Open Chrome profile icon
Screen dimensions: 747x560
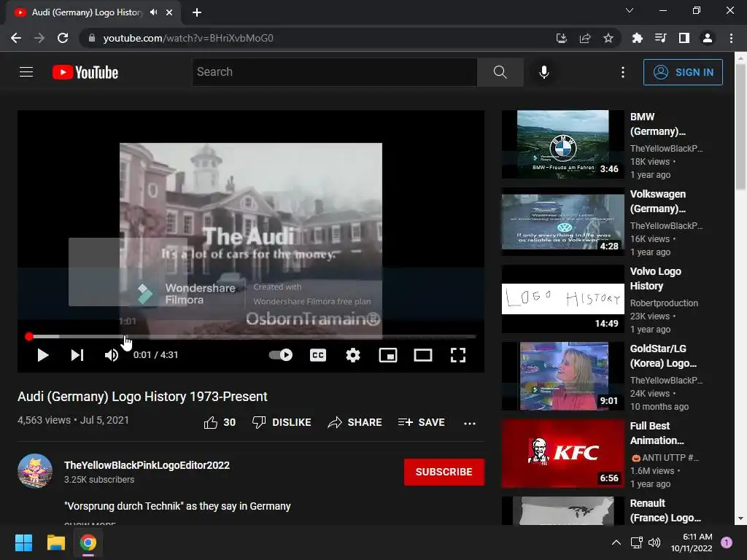point(708,38)
